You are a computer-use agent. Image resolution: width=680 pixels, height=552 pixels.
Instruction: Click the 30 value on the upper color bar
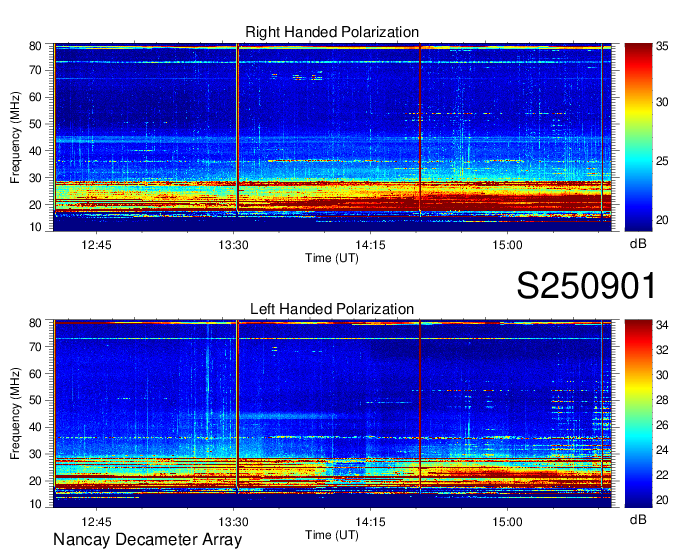coord(662,102)
